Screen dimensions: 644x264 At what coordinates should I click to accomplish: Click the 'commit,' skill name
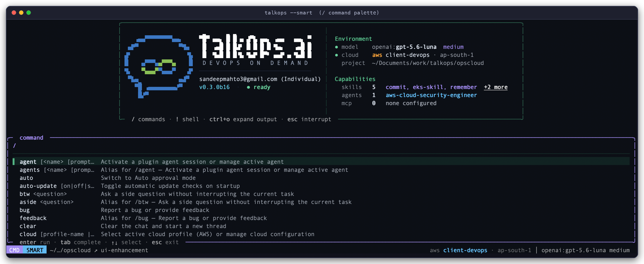click(x=397, y=87)
